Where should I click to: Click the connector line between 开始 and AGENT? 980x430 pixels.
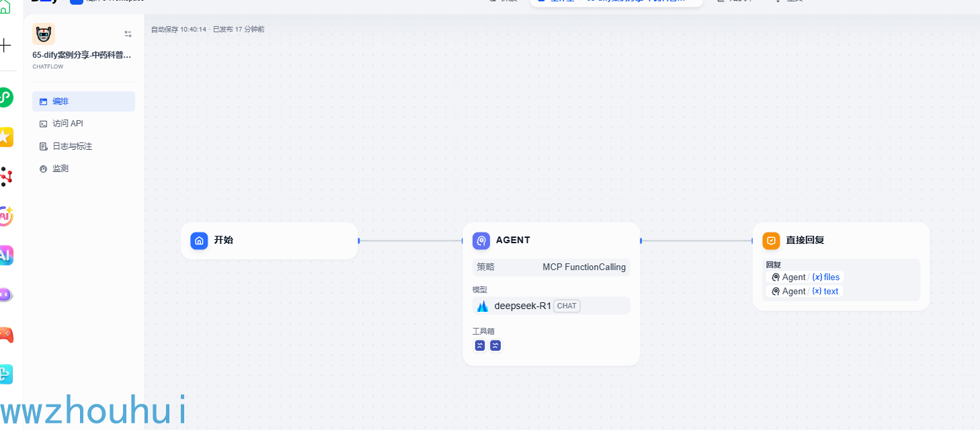411,241
